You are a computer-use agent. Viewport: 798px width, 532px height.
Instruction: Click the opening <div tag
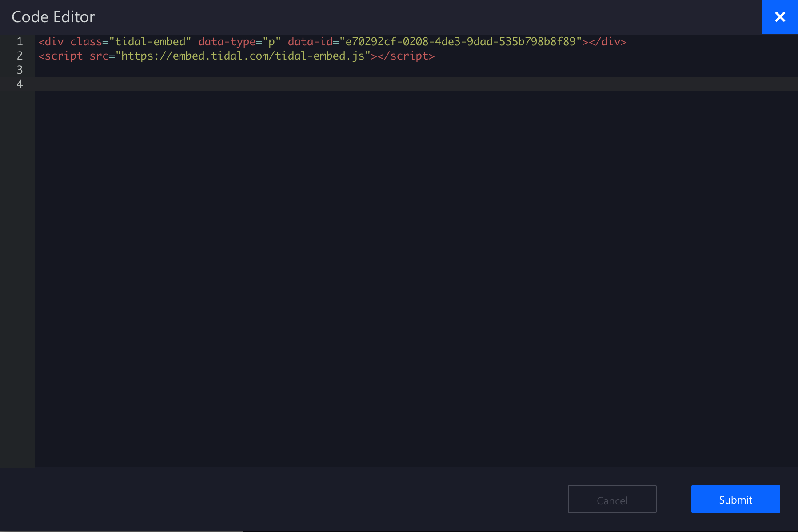click(x=51, y=42)
